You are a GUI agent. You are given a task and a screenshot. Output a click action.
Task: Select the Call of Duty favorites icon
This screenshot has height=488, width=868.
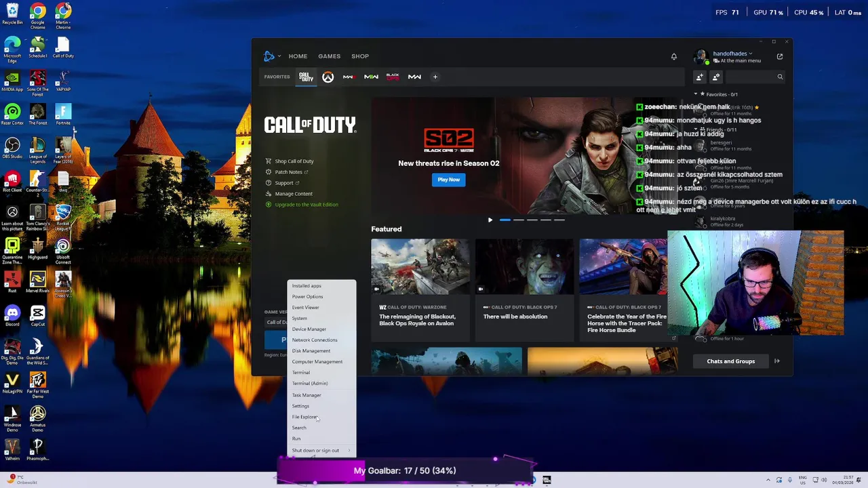pyautogui.click(x=307, y=77)
